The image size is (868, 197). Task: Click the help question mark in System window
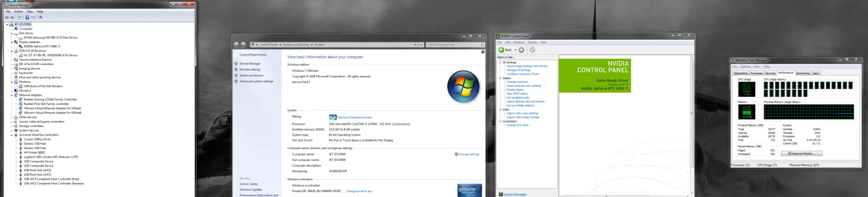pos(483,52)
